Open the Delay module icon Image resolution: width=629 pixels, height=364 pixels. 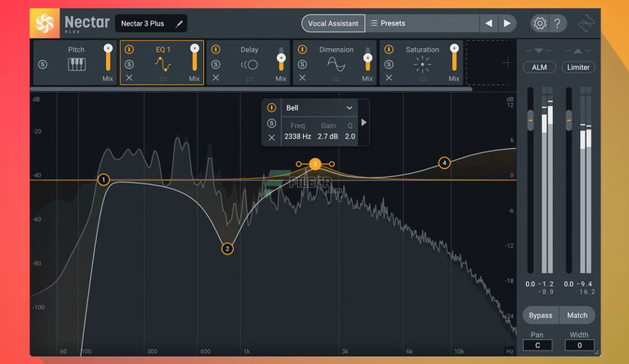(249, 65)
